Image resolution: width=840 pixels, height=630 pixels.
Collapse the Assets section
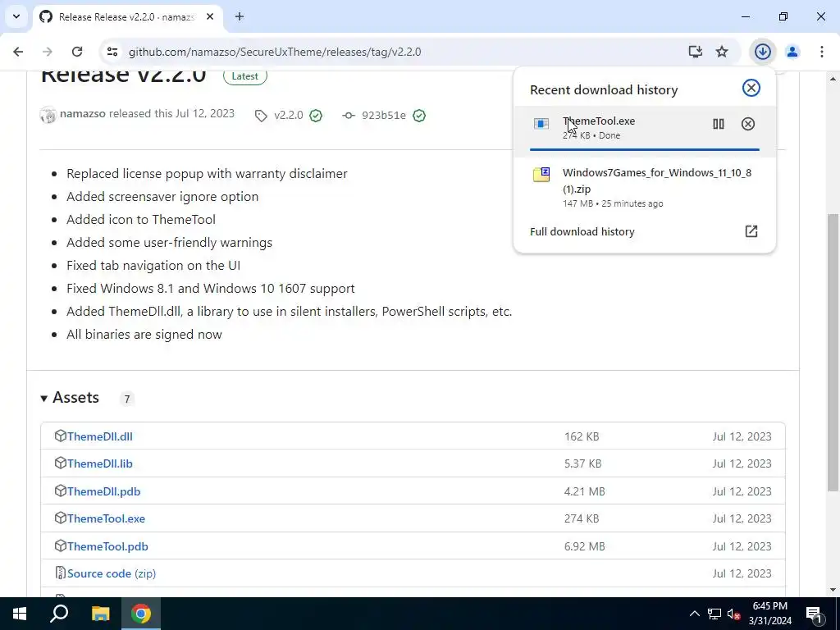click(x=71, y=398)
